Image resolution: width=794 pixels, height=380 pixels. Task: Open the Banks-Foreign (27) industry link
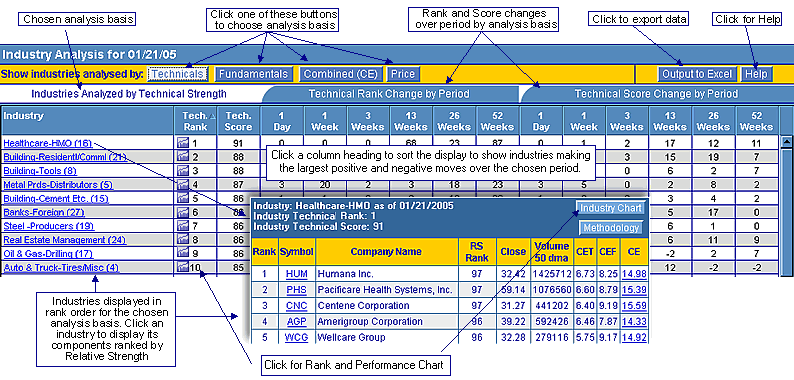[x=44, y=212]
